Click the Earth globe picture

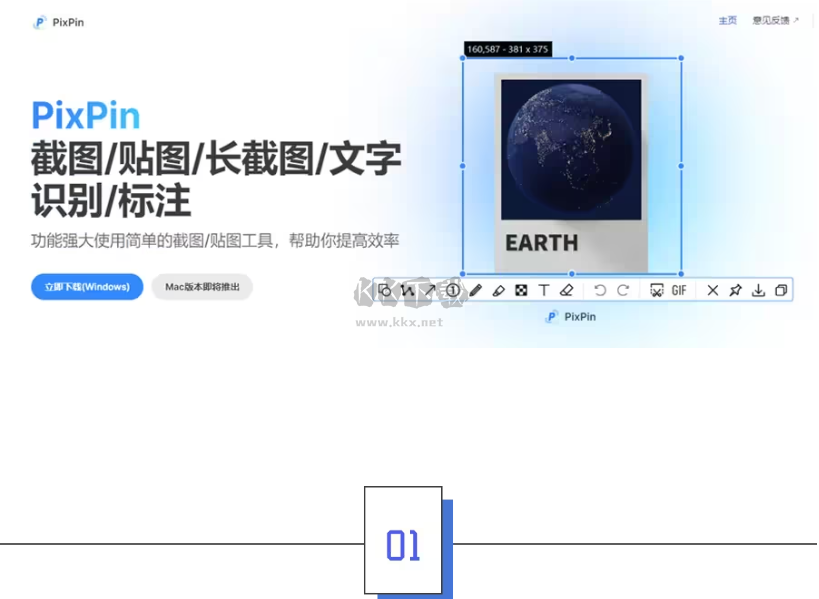pos(571,149)
